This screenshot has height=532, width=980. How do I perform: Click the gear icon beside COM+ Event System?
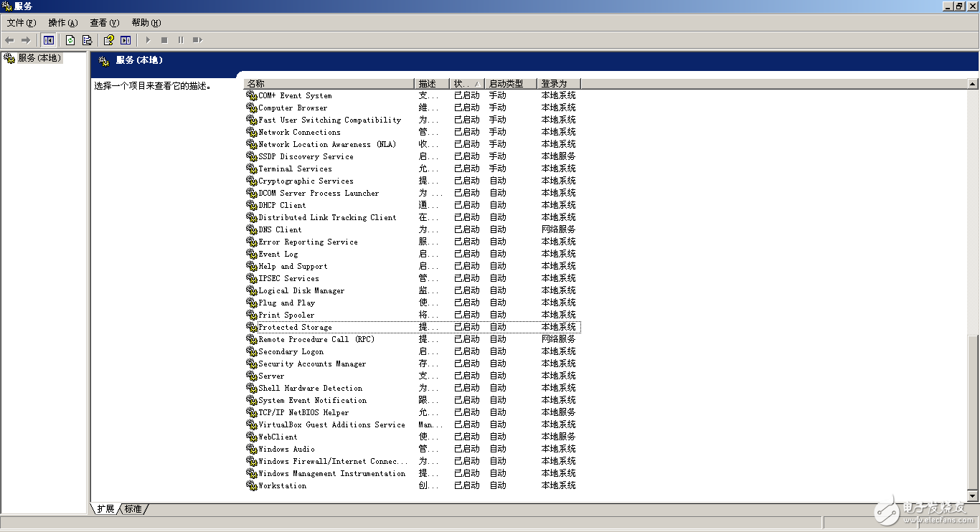click(251, 95)
